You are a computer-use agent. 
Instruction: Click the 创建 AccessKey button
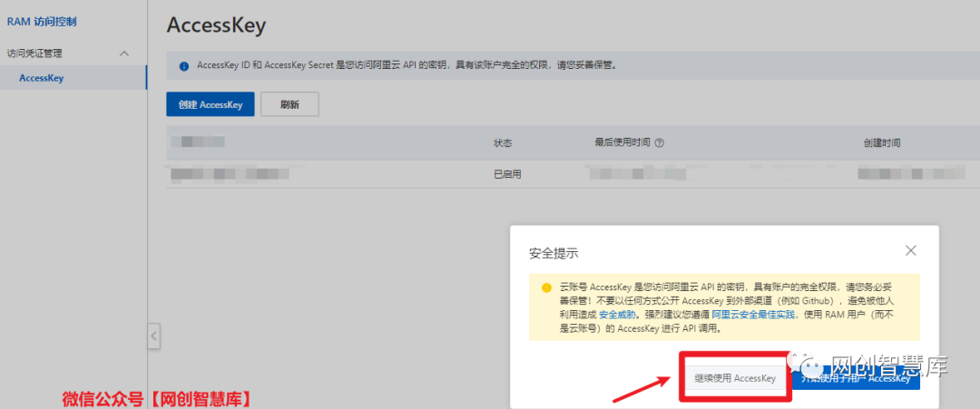210,104
